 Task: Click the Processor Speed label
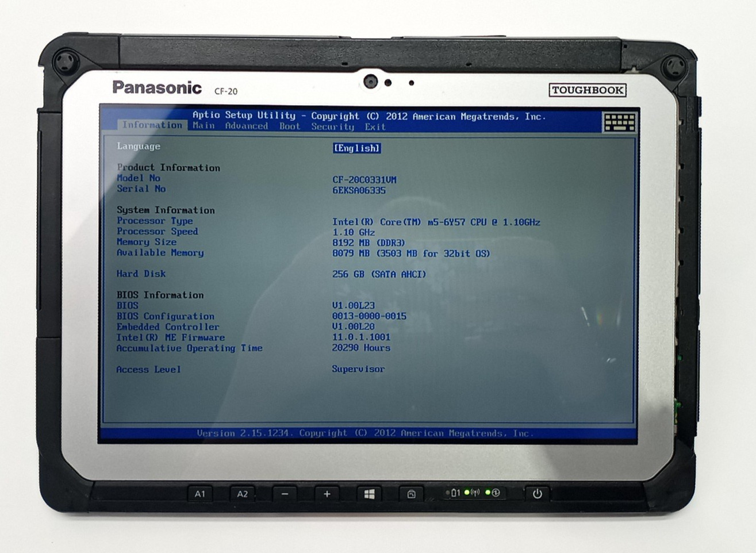click(x=157, y=231)
